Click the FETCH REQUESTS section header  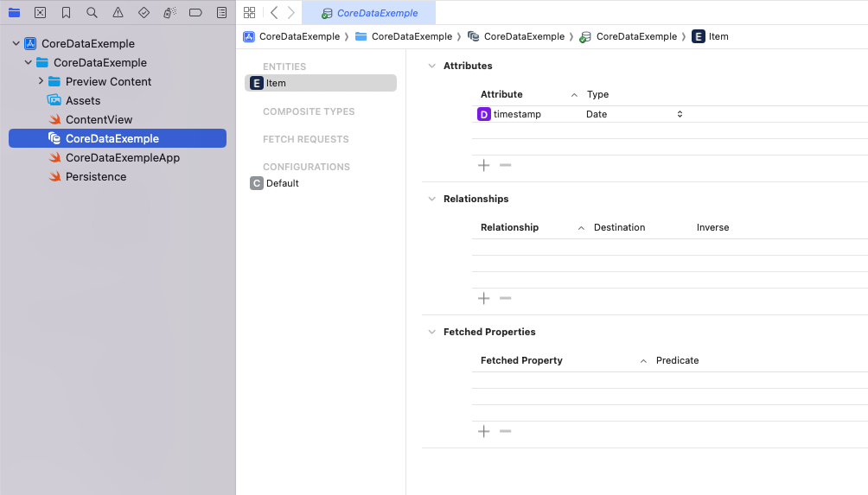tap(305, 139)
